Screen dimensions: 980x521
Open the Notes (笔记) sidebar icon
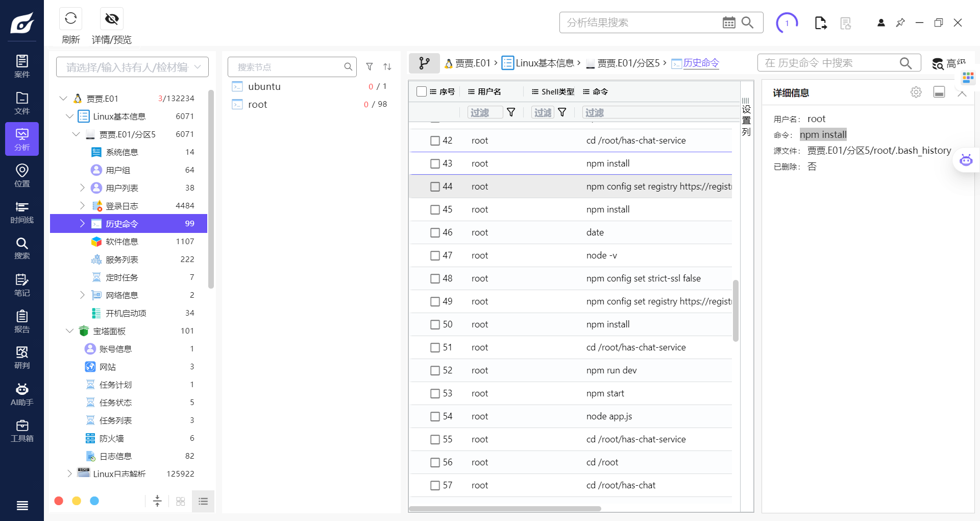point(22,285)
